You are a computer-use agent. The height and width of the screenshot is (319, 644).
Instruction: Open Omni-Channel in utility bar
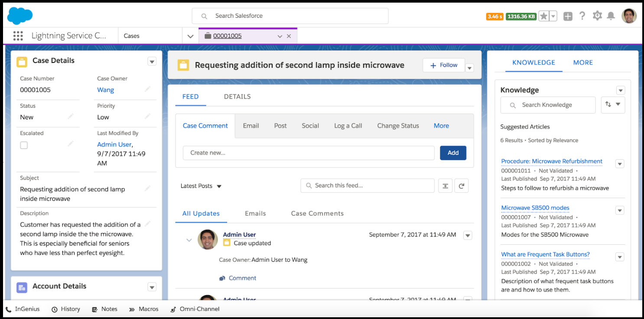pyautogui.click(x=195, y=309)
